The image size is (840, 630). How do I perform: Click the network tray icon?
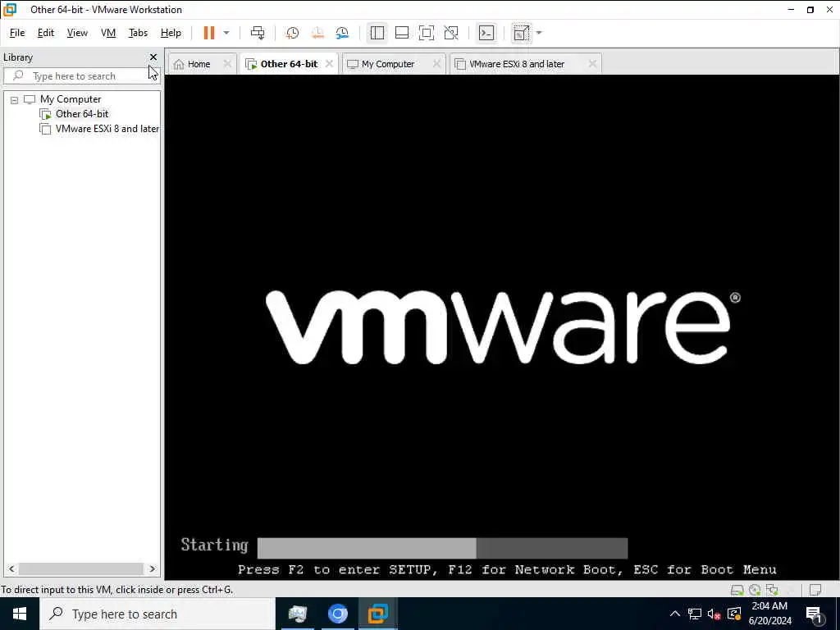[694, 614]
